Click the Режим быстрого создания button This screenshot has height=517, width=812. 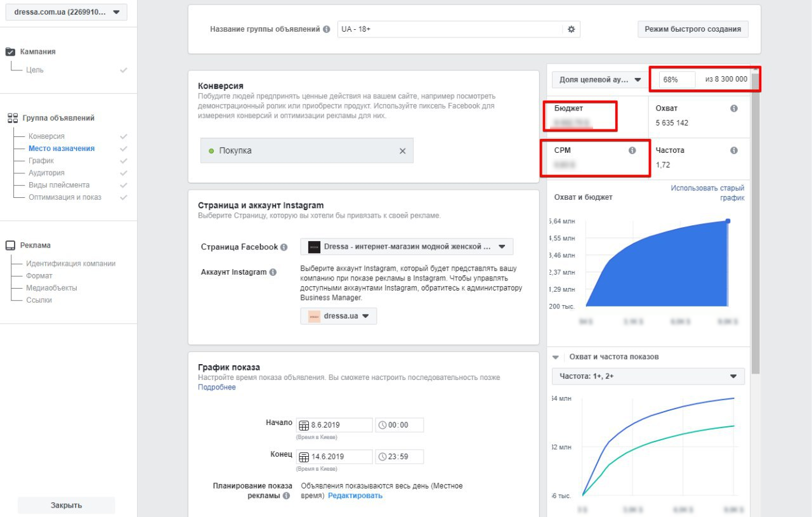click(693, 29)
